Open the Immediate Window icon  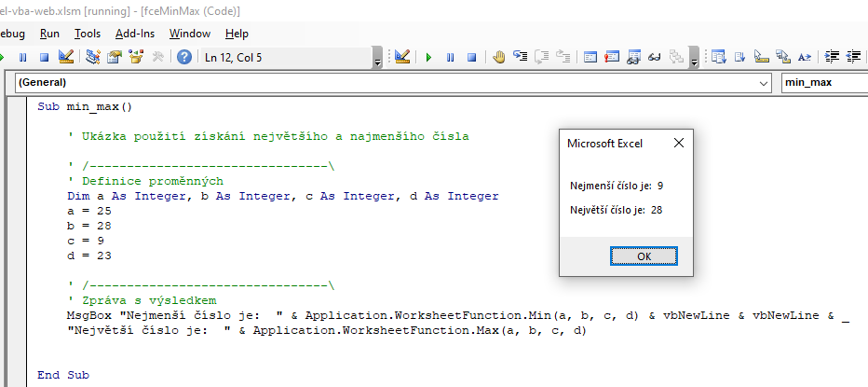pos(612,57)
